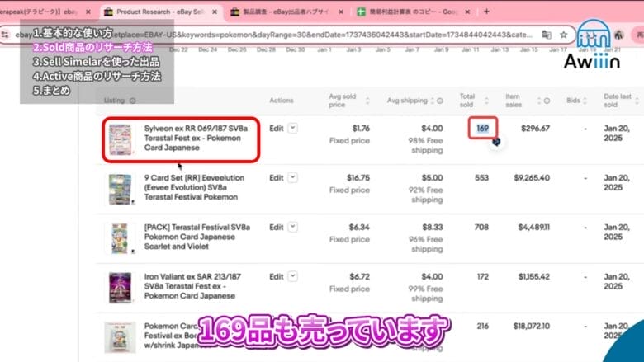Click the Avg shipping info icon
This screenshot has height=362, width=644.
click(440, 101)
